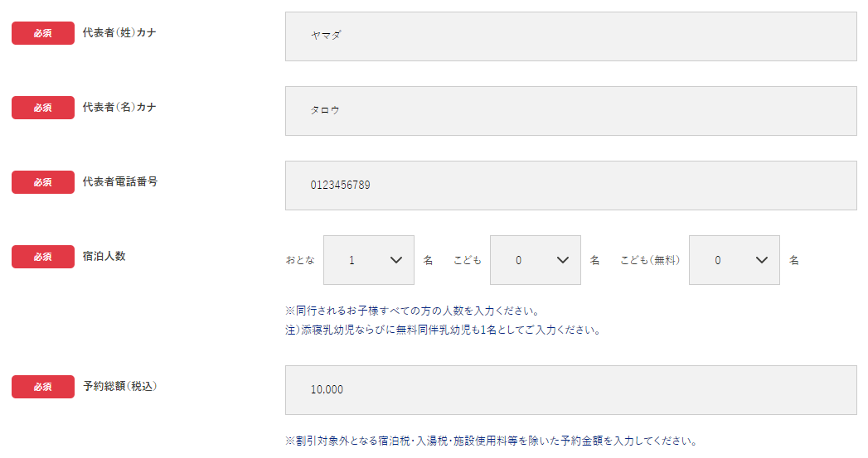Image resolution: width=868 pixels, height=458 pixels.
Task: Click the 必須 badge beside 予約総額(税込)
Action: (x=43, y=387)
